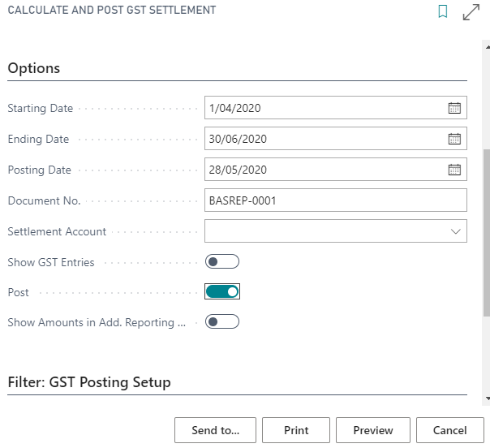Screen dimensions: 490x448
Task: Click the Print button
Action: point(296,430)
